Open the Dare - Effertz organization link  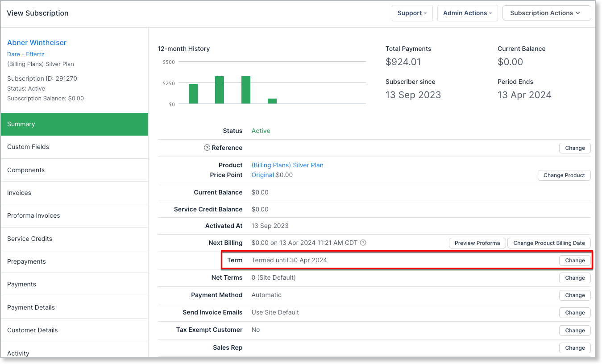click(x=25, y=54)
